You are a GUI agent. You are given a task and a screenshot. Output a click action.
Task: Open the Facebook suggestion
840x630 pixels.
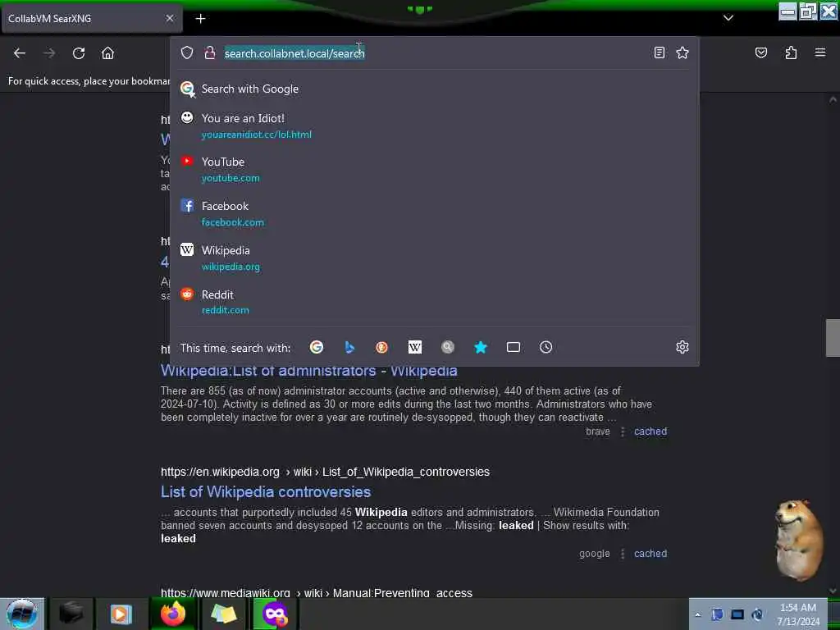click(435, 214)
